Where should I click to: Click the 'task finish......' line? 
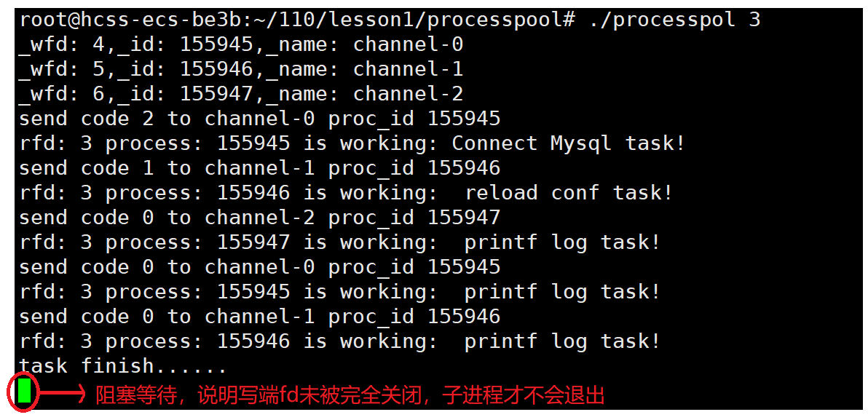pyautogui.click(x=123, y=365)
